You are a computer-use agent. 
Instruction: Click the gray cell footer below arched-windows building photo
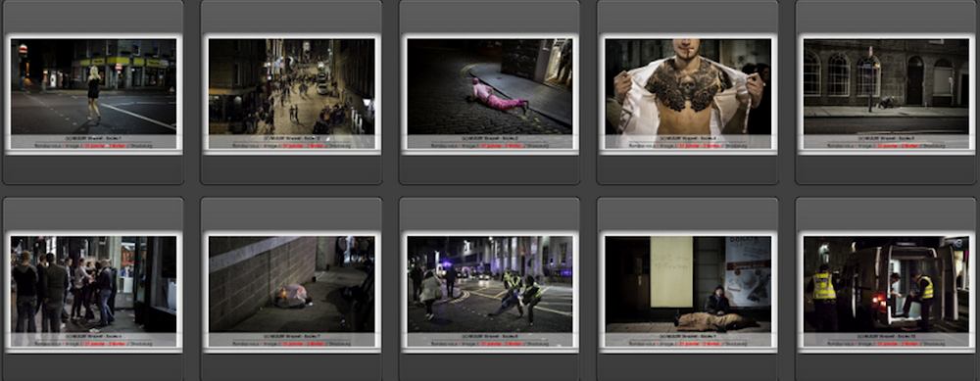[886, 169]
